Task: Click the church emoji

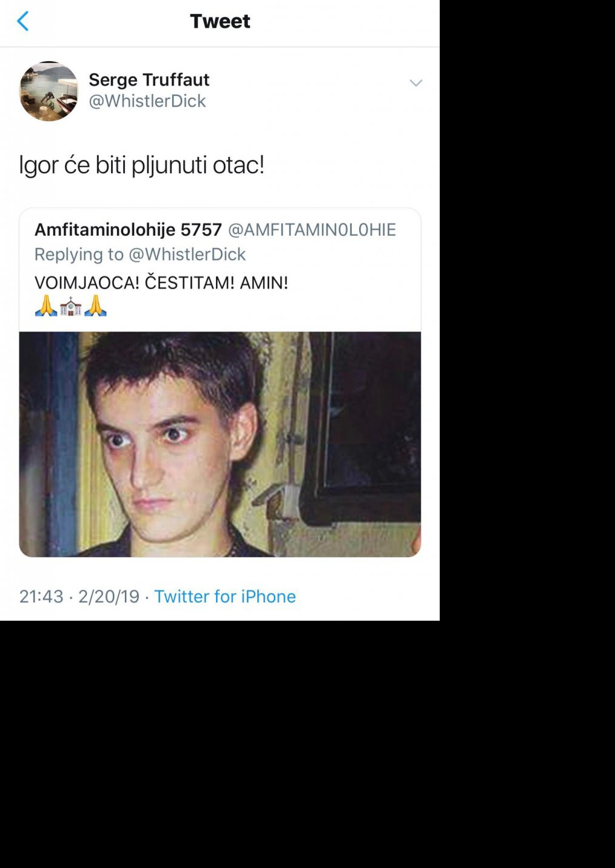Action: [71, 306]
